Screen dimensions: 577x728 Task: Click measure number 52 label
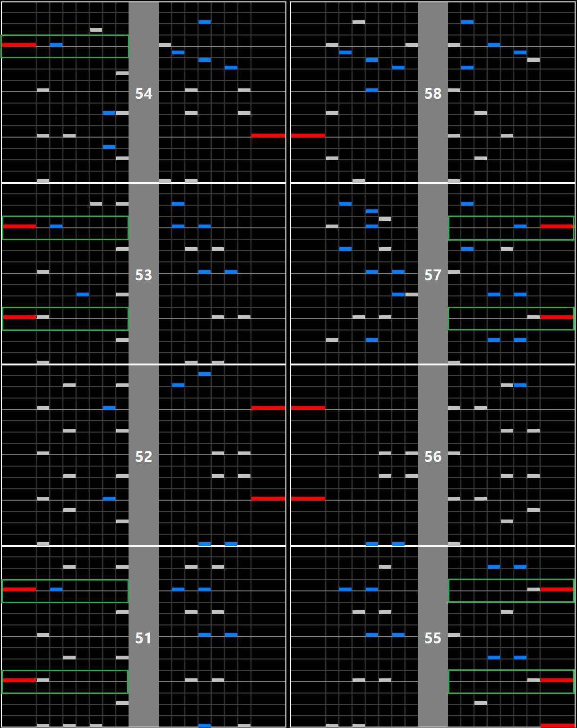click(144, 457)
